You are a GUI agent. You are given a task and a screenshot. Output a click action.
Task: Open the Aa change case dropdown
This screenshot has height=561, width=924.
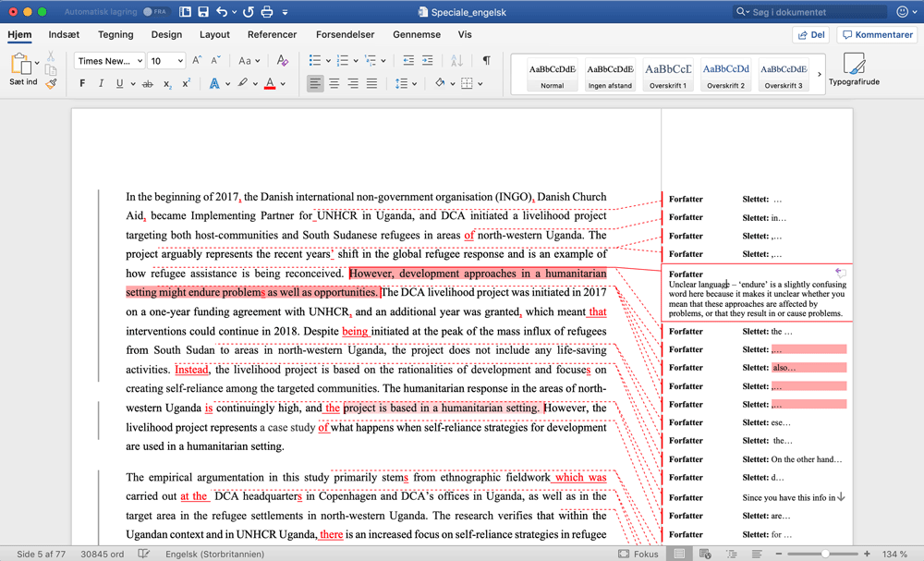tap(249, 60)
